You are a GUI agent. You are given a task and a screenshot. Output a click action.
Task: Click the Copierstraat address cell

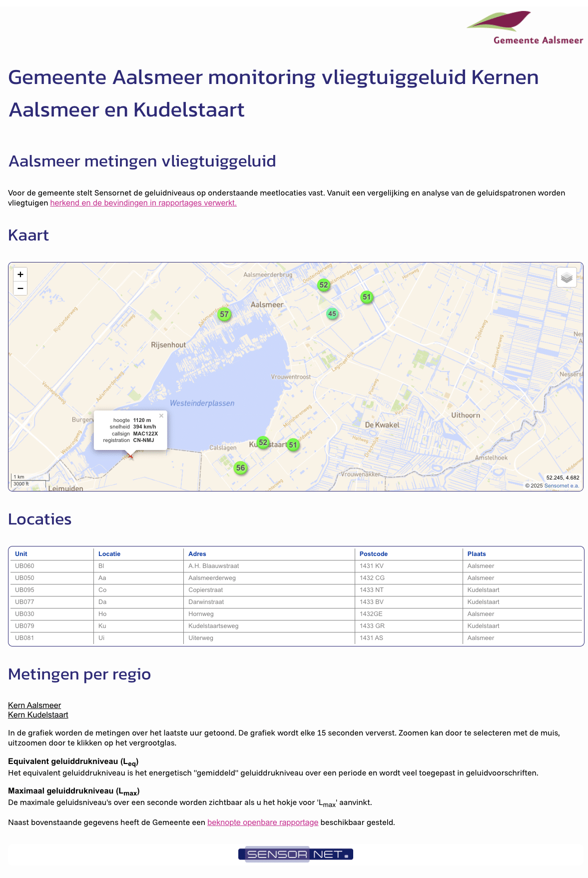pos(269,590)
